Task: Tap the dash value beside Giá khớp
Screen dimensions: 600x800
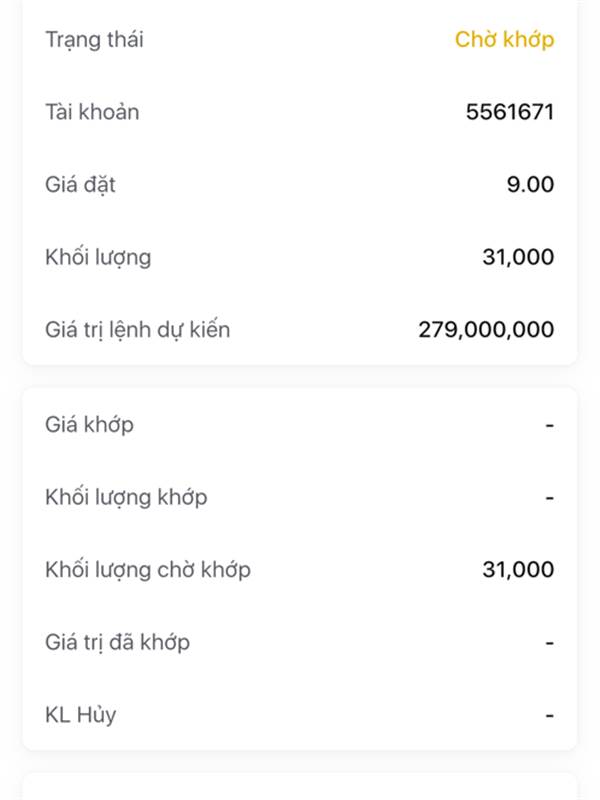Action: tap(549, 425)
